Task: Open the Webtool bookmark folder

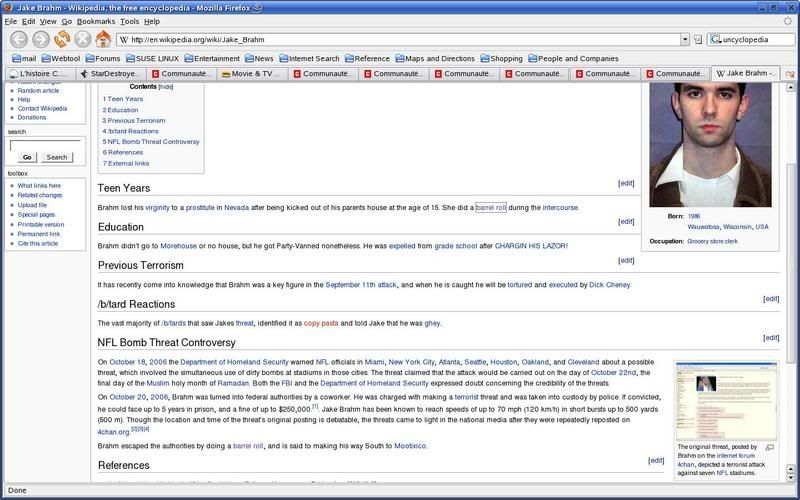Action: click(x=61, y=59)
